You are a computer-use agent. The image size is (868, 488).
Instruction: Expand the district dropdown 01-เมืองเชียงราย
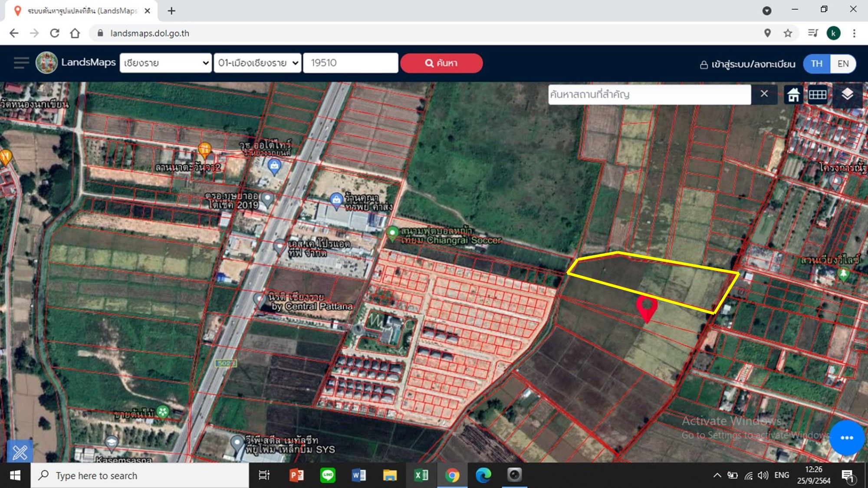[x=258, y=63]
